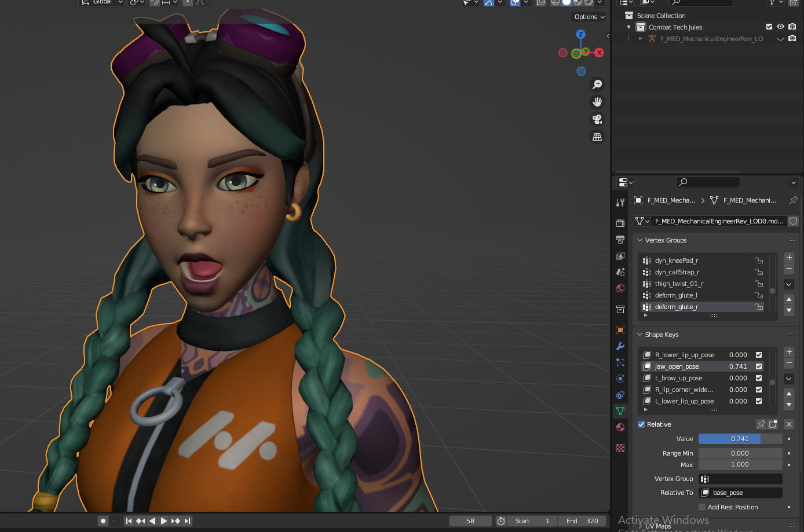
Task: Open the Physics properties tab
Action: coord(620,379)
